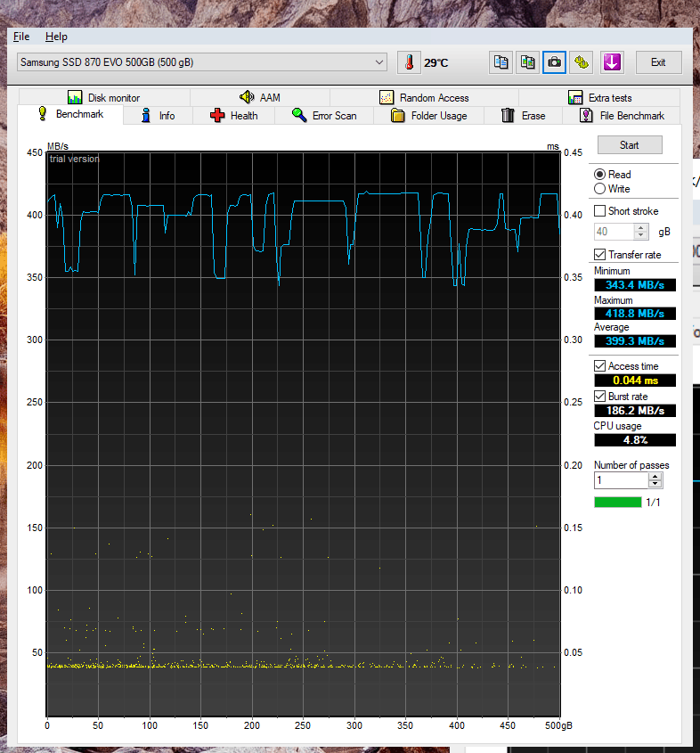Select the Benchmark tab
This screenshot has width=700, height=753.
click(70, 114)
